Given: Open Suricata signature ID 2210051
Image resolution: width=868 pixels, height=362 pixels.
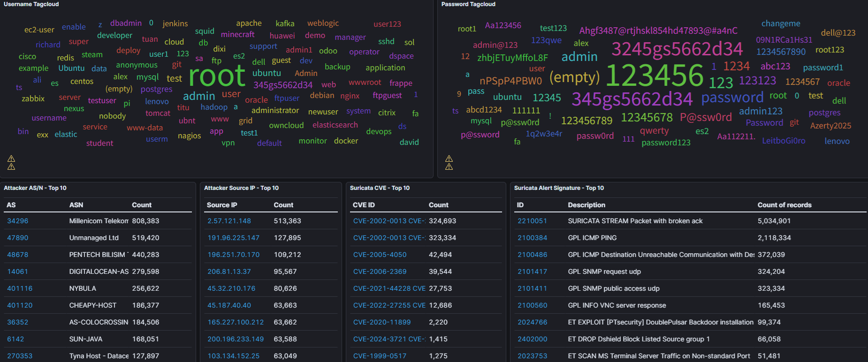Looking at the screenshot, I should 532,221.
